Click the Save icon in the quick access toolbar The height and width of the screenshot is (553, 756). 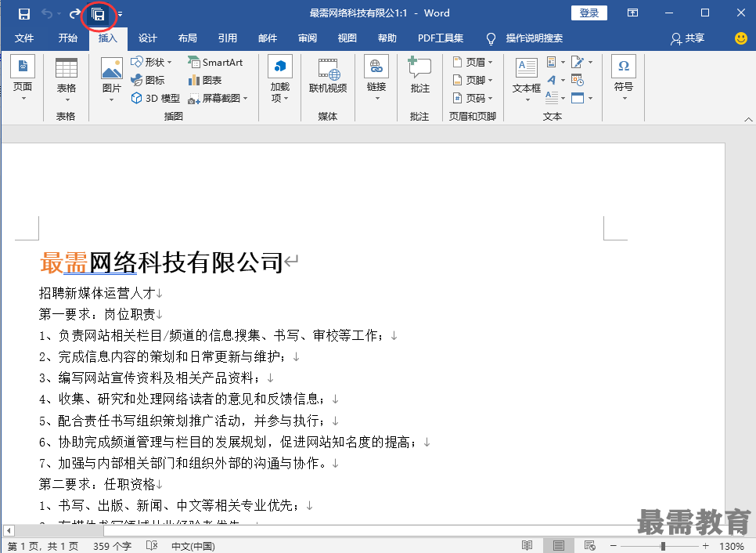click(23, 14)
